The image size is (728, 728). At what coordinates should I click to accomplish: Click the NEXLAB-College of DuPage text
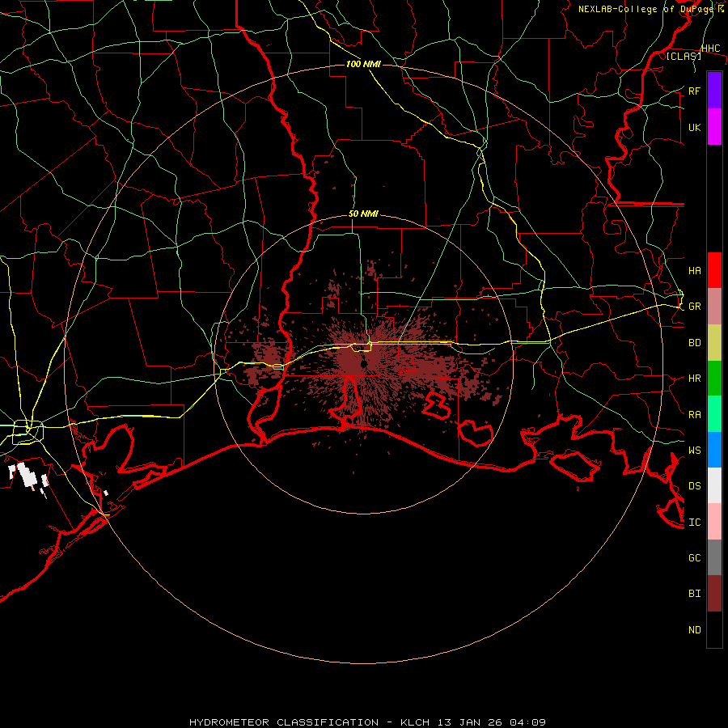tap(647, 9)
